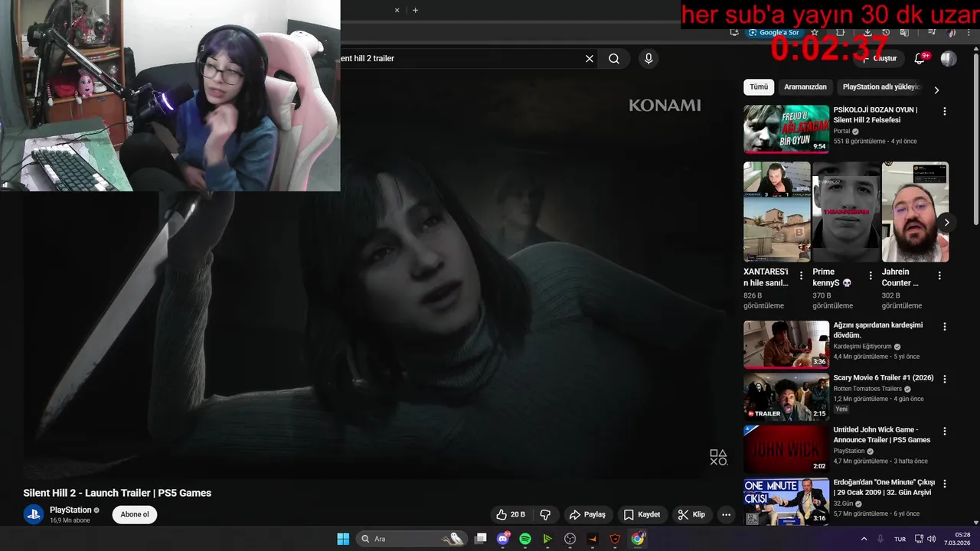
Task: Select the Tümü filter chip
Action: point(759,87)
